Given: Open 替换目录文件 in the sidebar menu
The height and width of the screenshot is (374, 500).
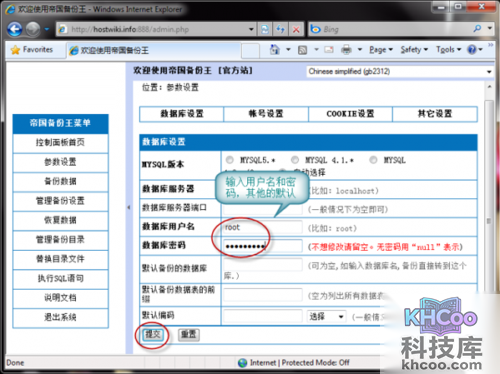Looking at the screenshot, I should (x=60, y=259).
